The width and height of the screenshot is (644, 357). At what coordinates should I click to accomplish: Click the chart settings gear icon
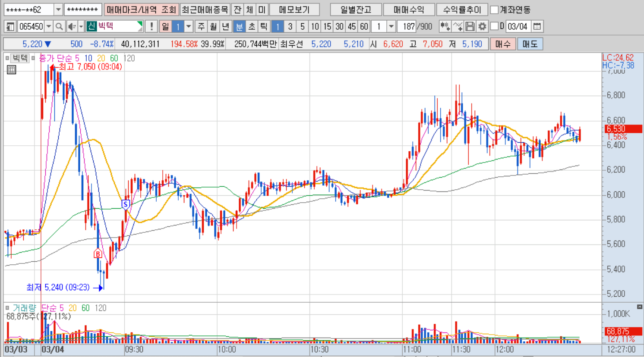click(x=482, y=27)
